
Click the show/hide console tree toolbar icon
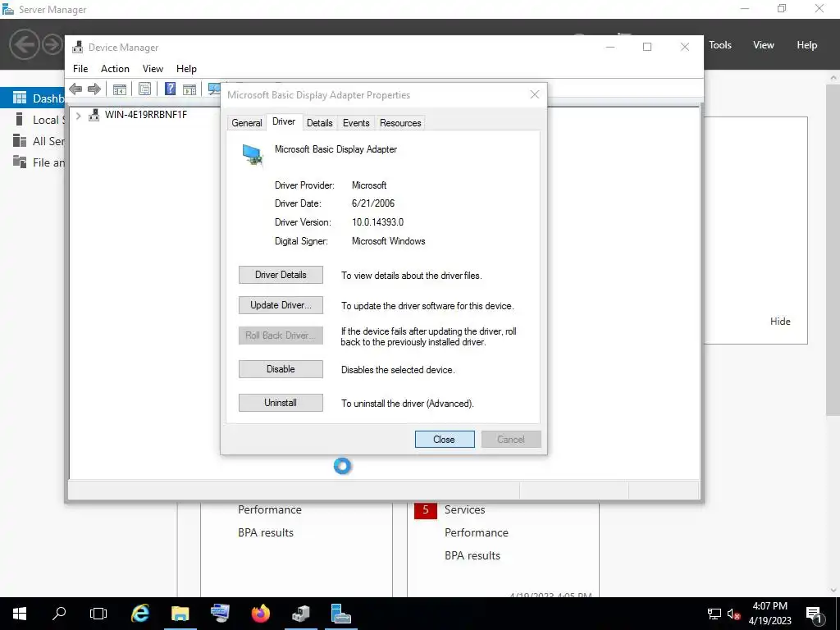(x=120, y=89)
